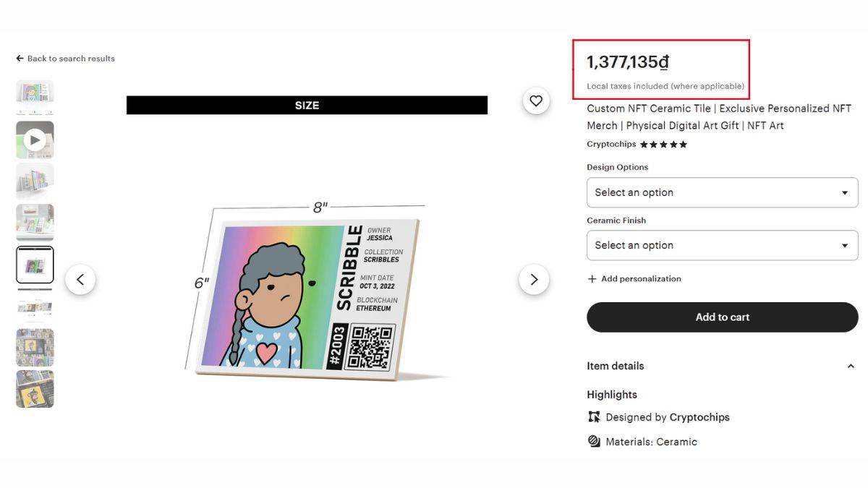Add item to favorites with heart icon

coord(535,101)
